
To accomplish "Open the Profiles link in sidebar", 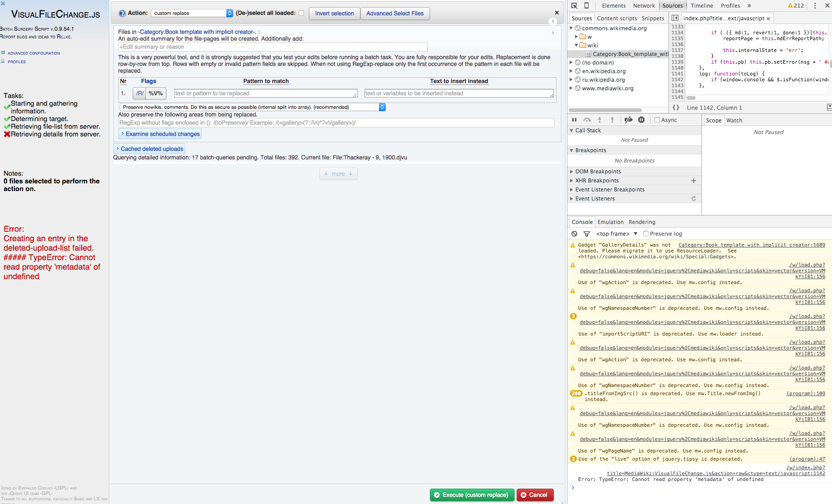I will (17, 62).
